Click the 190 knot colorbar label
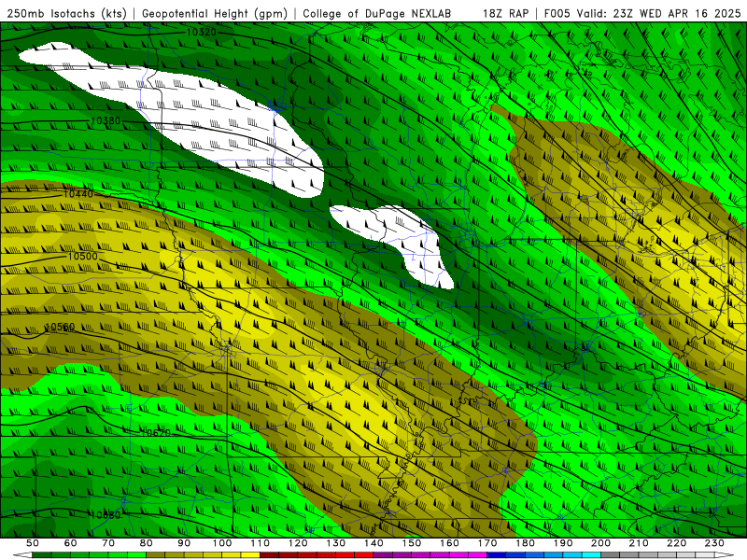The width and height of the screenshot is (747, 560). pos(563,543)
